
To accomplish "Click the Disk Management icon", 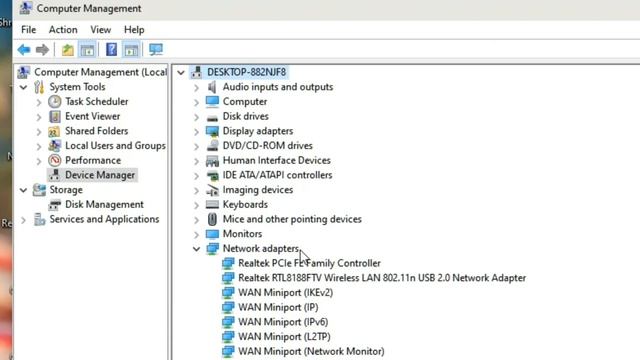I will pos(55,204).
